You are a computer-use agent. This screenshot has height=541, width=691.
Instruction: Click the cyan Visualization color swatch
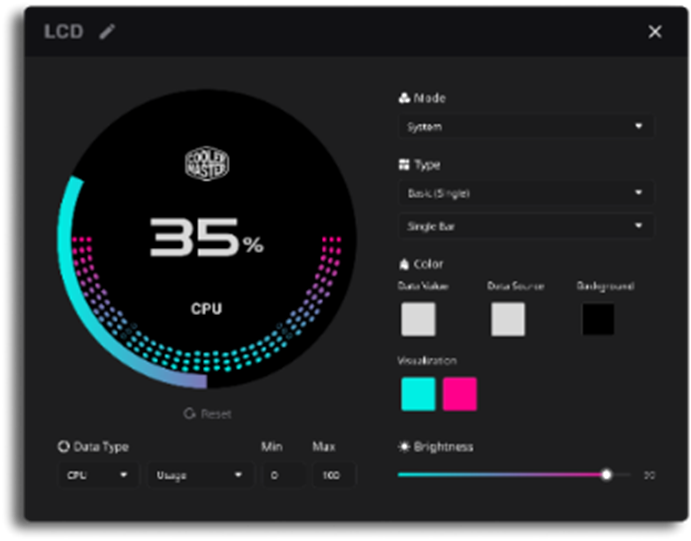pos(418,393)
